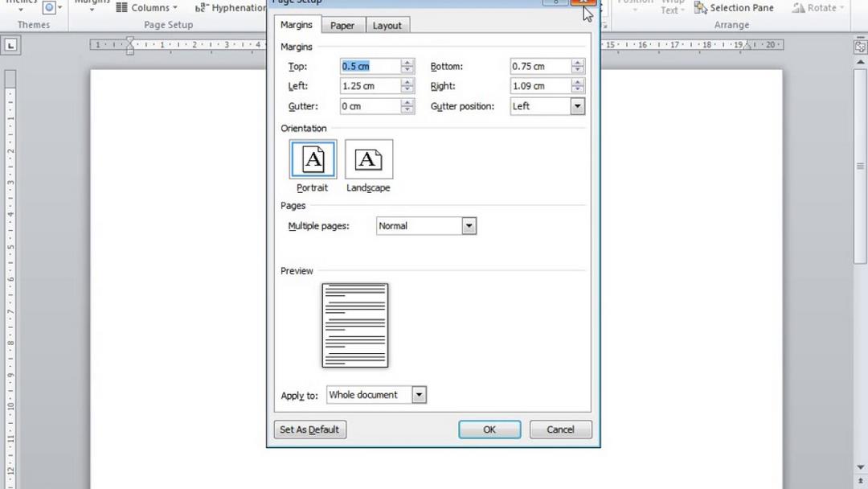Switch to the Margins tab
The image size is (868, 489).
coord(296,25)
